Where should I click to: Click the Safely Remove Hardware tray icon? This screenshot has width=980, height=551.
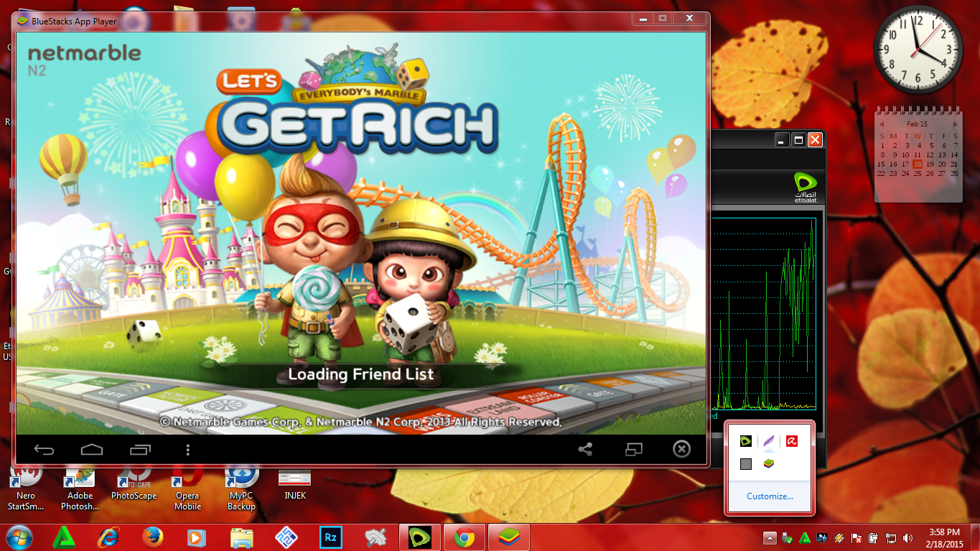tap(788, 537)
